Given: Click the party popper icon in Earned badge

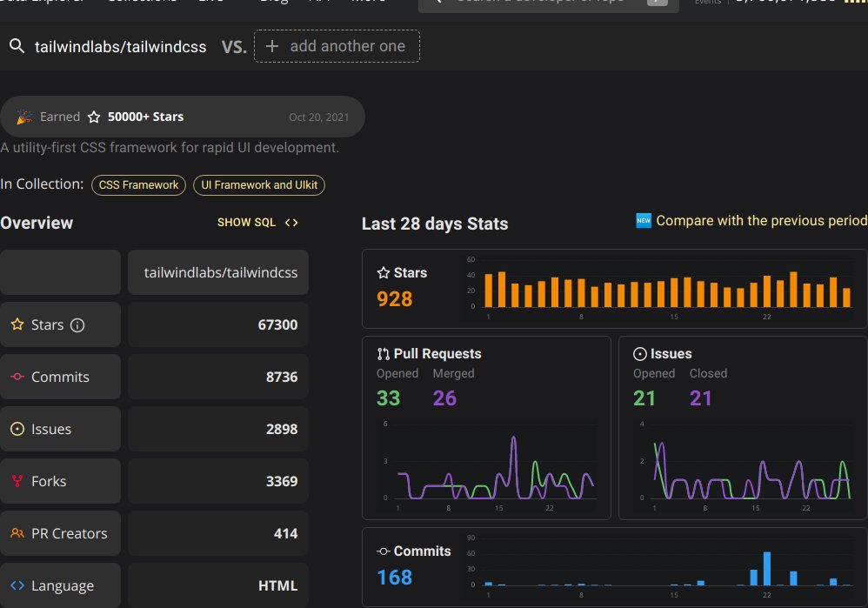Looking at the screenshot, I should [x=23, y=117].
